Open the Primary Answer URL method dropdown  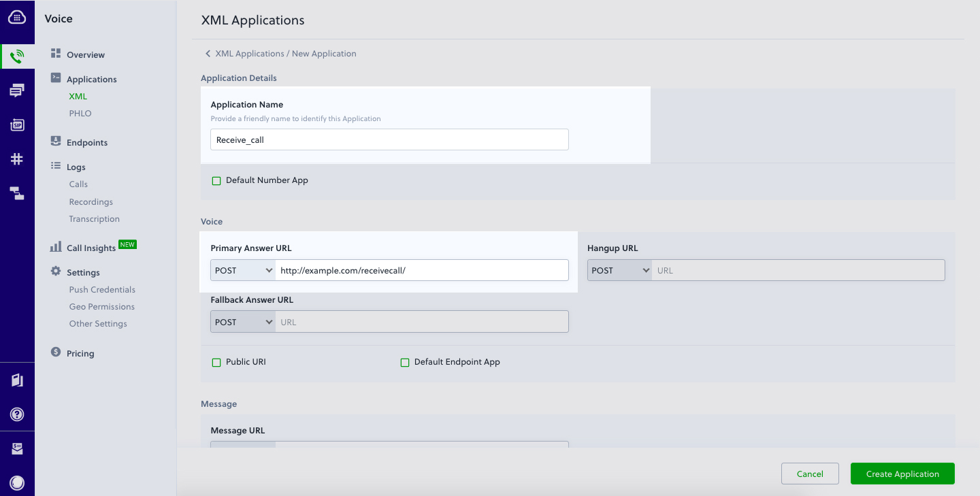[242, 270]
